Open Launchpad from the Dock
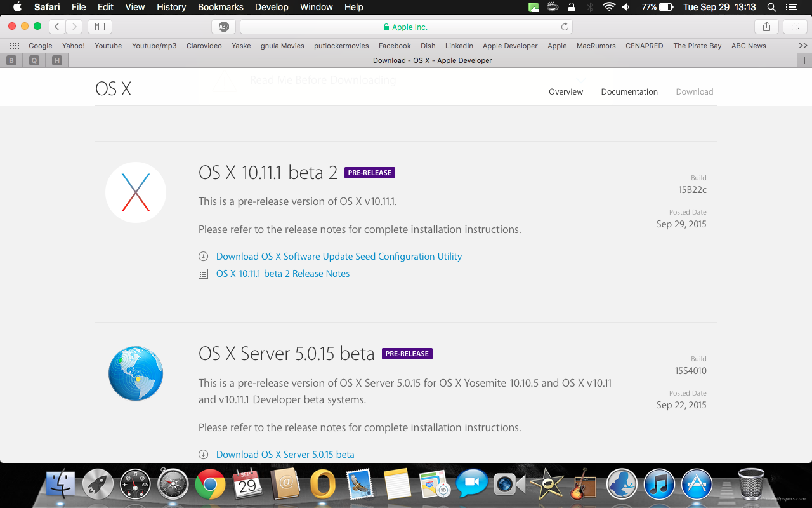This screenshot has height=508, width=812. (x=98, y=485)
